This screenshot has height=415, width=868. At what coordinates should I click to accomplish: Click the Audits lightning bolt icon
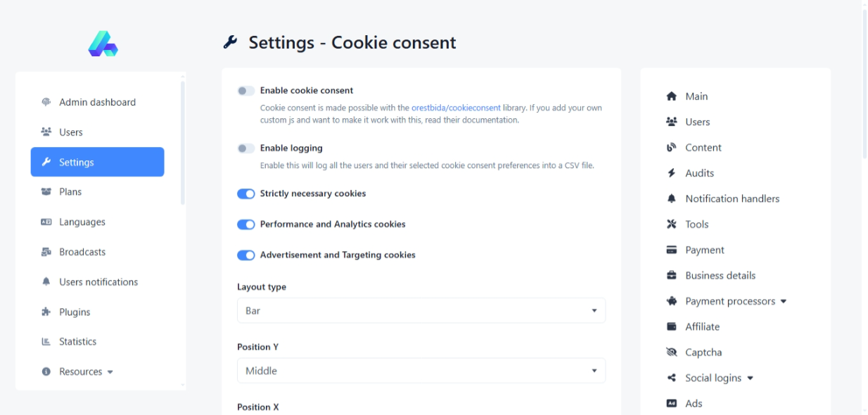click(x=671, y=173)
